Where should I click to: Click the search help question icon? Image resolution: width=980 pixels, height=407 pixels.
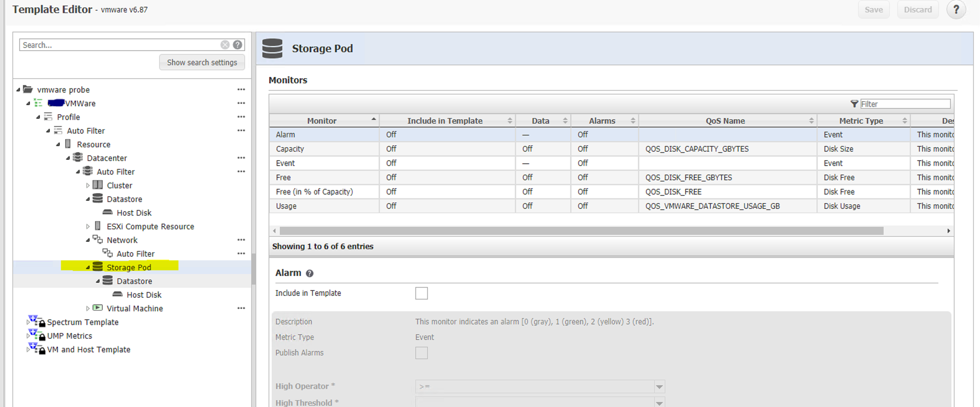238,45
